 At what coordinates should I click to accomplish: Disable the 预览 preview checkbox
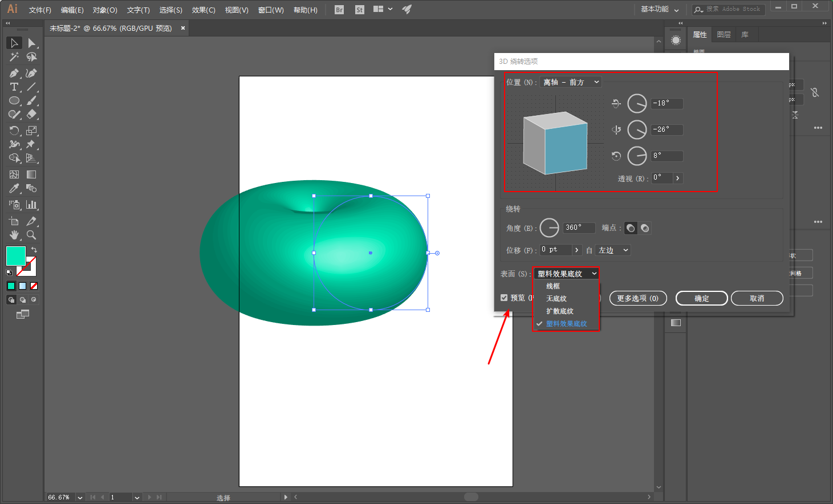coord(503,297)
